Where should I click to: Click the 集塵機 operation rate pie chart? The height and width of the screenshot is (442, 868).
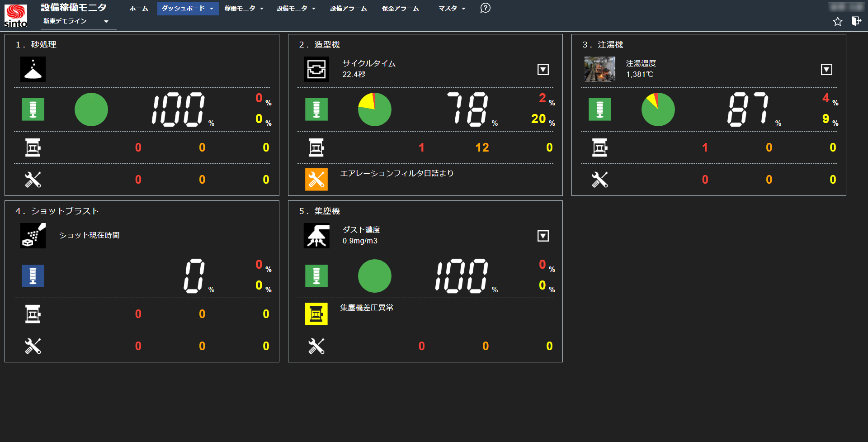[375, 276]
